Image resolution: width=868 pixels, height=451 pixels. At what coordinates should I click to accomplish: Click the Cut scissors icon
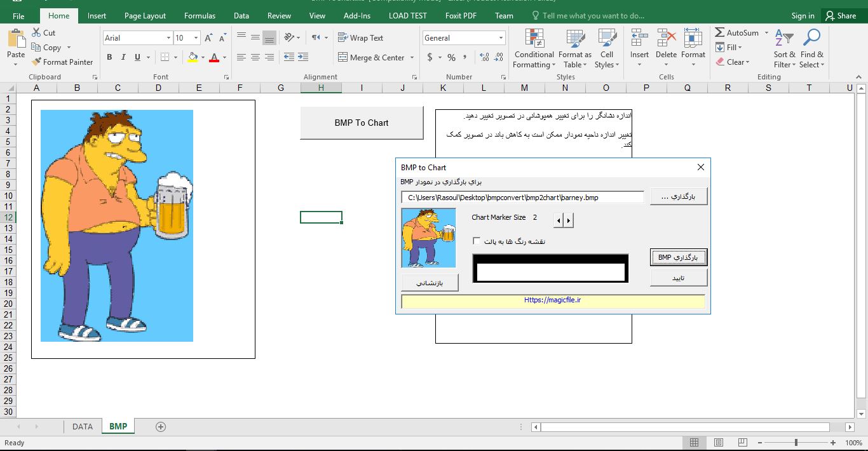pos(36,32)
